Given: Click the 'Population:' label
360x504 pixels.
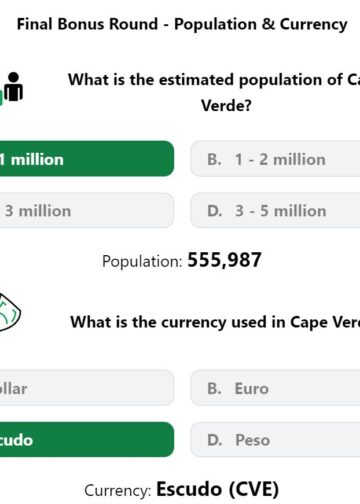Looking at the screenshot, I should [x=142, y=261].
